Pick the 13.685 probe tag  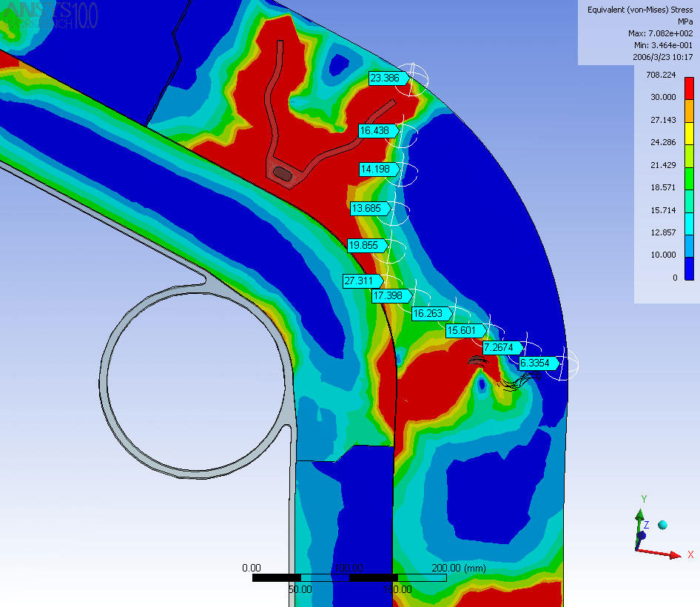tap(366, 209)
